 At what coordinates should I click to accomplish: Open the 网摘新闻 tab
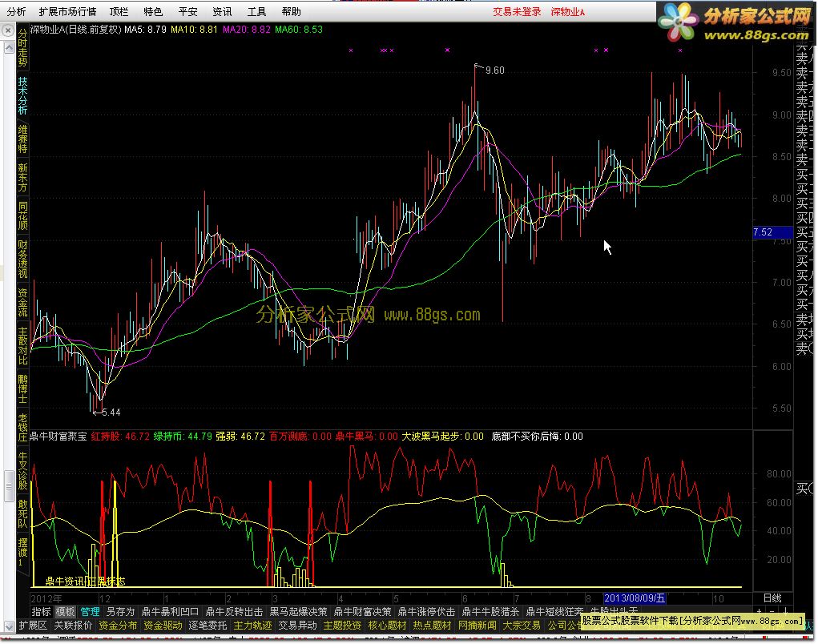[477, 626]
